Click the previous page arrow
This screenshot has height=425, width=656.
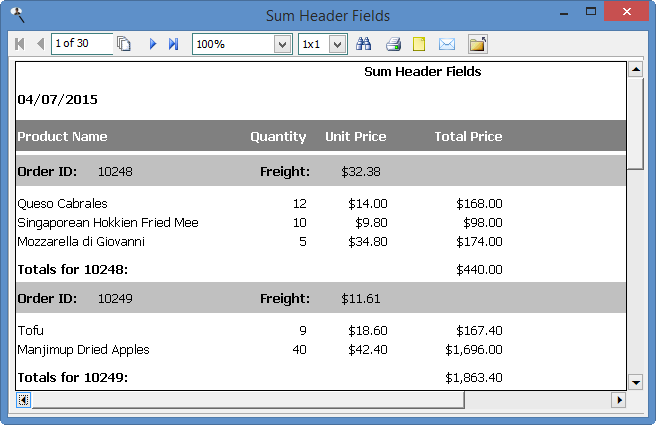[x=40, y=44]
